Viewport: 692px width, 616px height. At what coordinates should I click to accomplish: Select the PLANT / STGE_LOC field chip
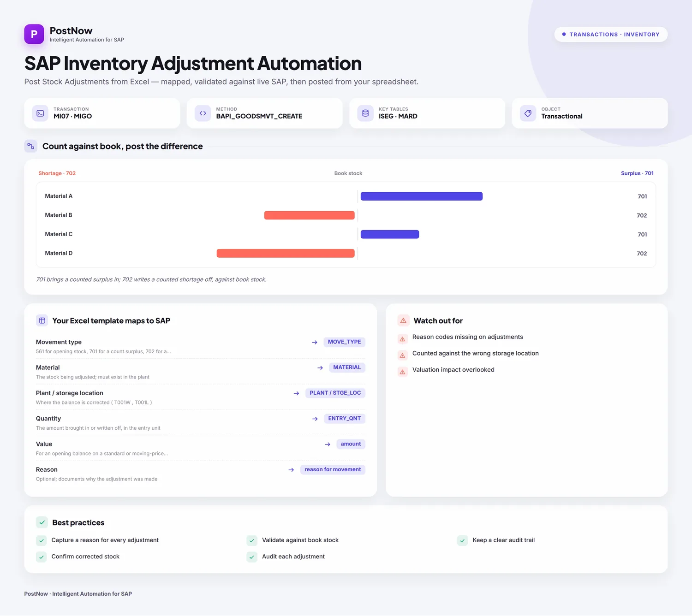click(335, 393)
